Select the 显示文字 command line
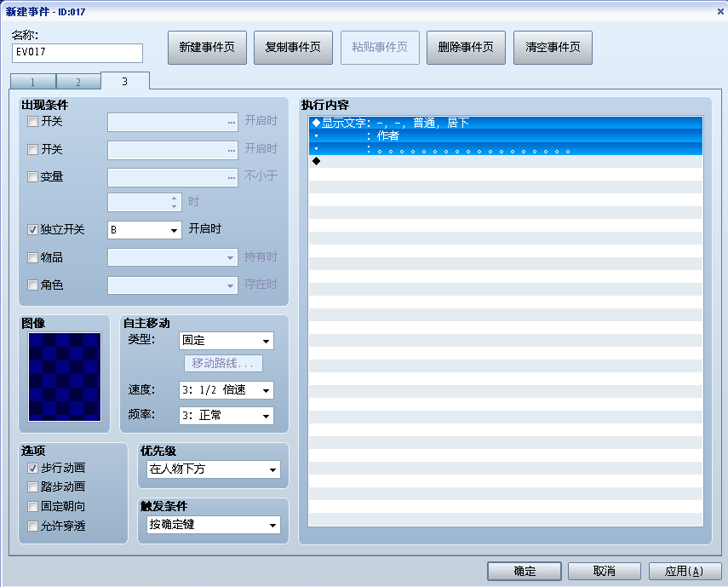The width and height of the screenshot is (728, 587). tap(506, 123)
